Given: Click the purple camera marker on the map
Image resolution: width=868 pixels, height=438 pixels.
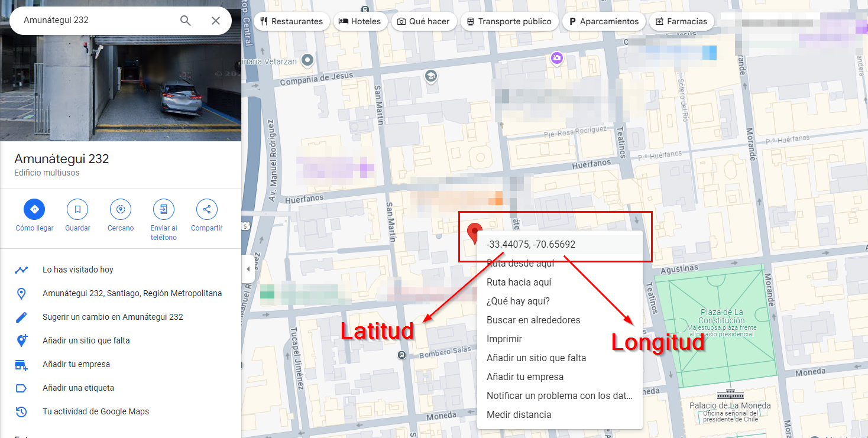Looking at the screenshot, I should (x=556, y=58).
